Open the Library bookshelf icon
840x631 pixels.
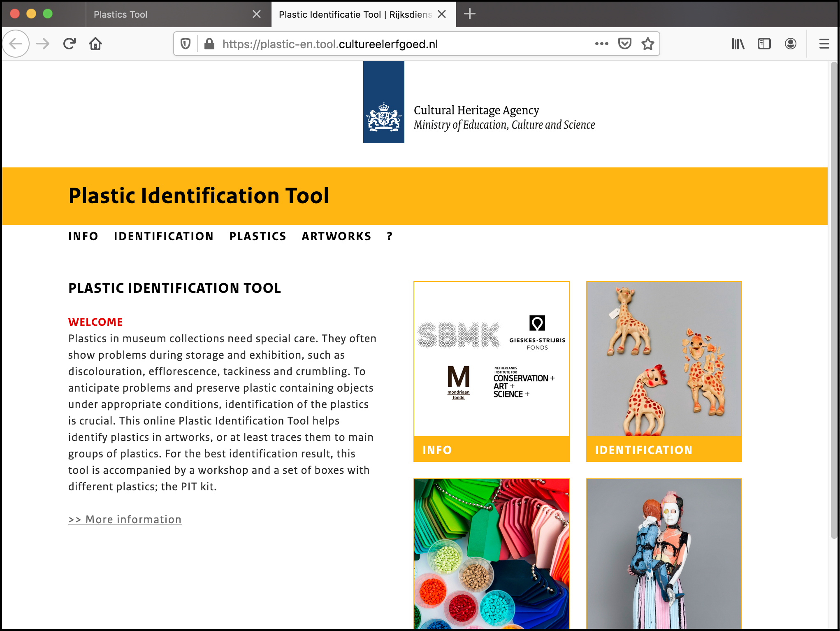[x=738, y=44]
